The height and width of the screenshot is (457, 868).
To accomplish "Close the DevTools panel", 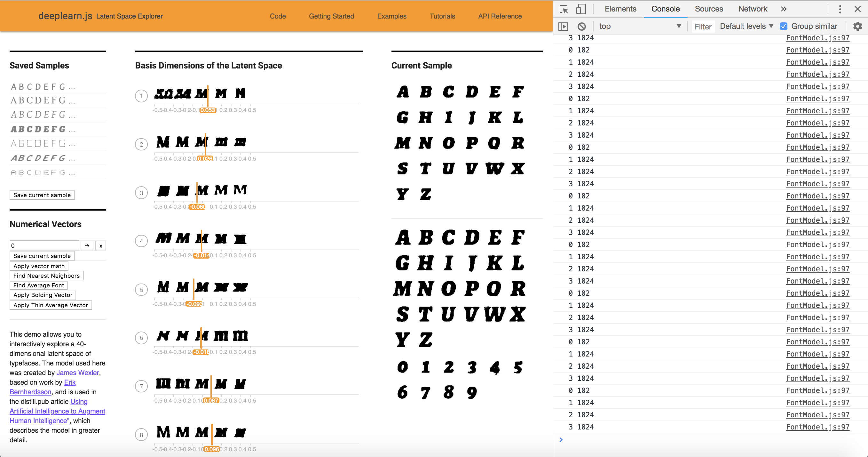I will pos(857,9).
